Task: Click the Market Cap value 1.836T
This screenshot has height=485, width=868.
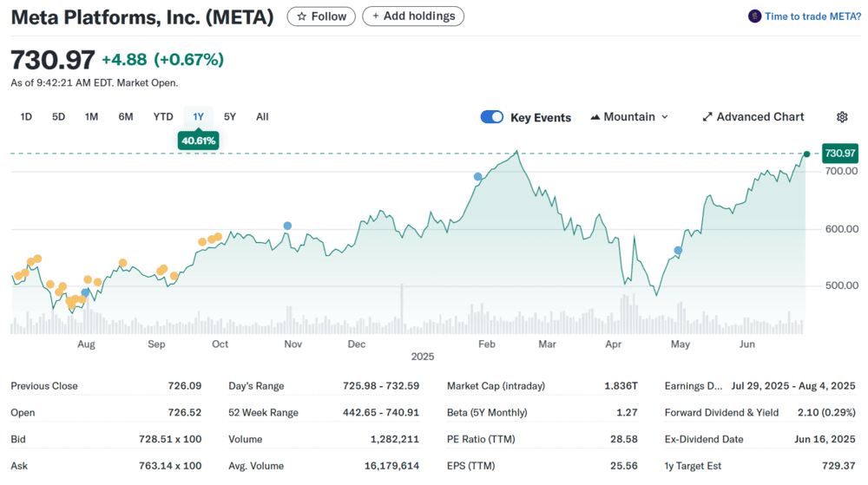Action: click(x=621, y=386)
